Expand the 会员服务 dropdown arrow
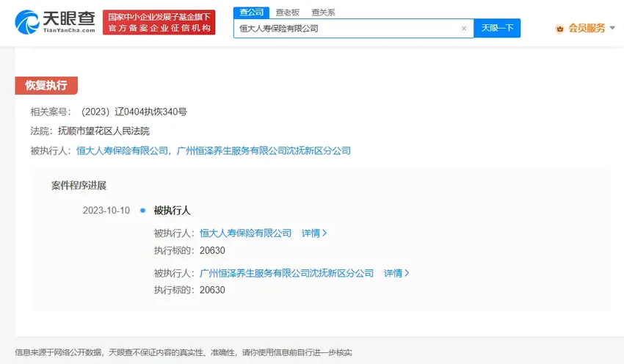Screen dimensions: 624x364 tap(612, 28)
